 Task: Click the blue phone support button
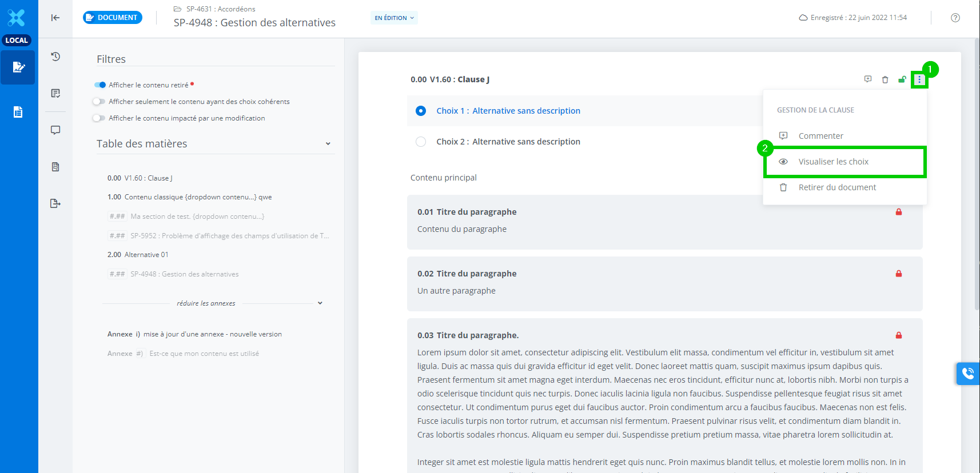click(967, 374)
